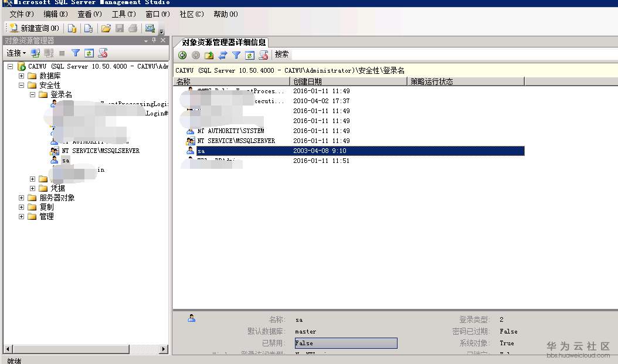Viewport: 618px width, 364px height.
Task: Sort by 创建日期 column header
Action: coord(348,81)
